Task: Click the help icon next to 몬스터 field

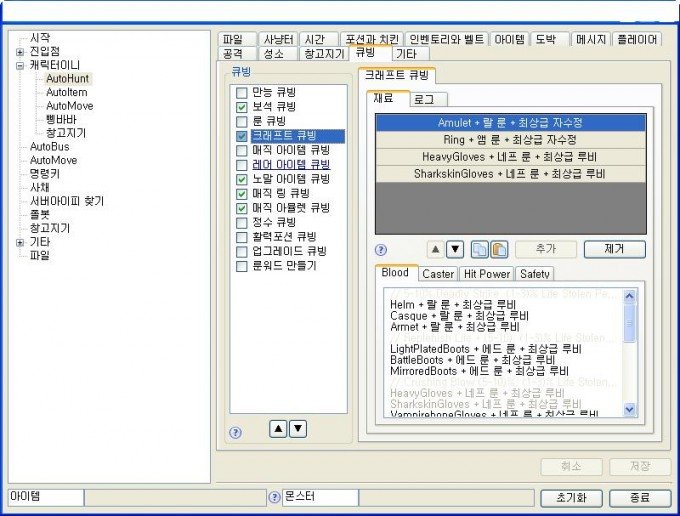Action: tap(274, 497)
